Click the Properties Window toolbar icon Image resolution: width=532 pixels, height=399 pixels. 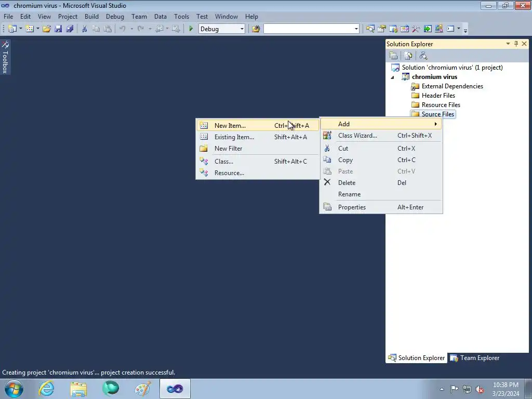pyautogui.click(x=382, y=29)
